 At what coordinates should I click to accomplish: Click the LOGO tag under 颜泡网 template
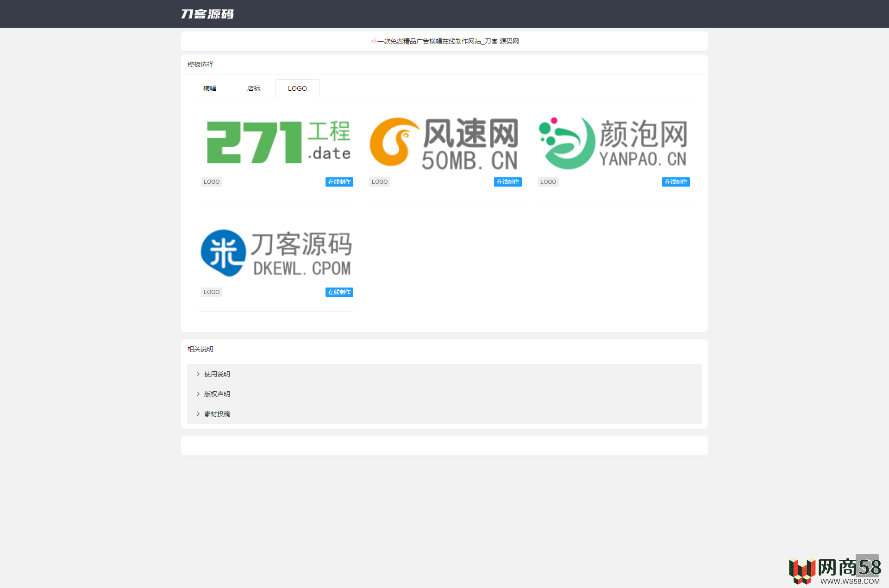point(548,182)
